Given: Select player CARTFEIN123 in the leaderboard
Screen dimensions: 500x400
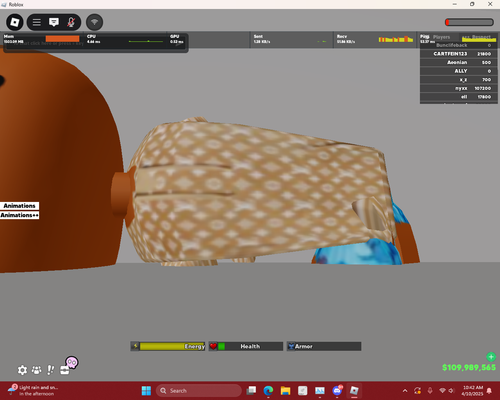Looking at the screenshot, I should pyautogui.click(x=459, y=54).
